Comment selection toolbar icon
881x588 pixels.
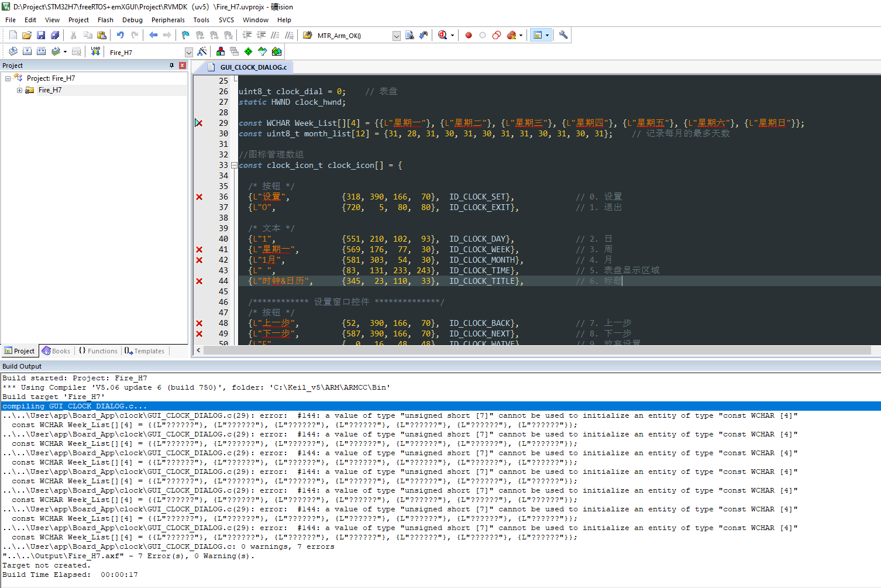(275, 35)
